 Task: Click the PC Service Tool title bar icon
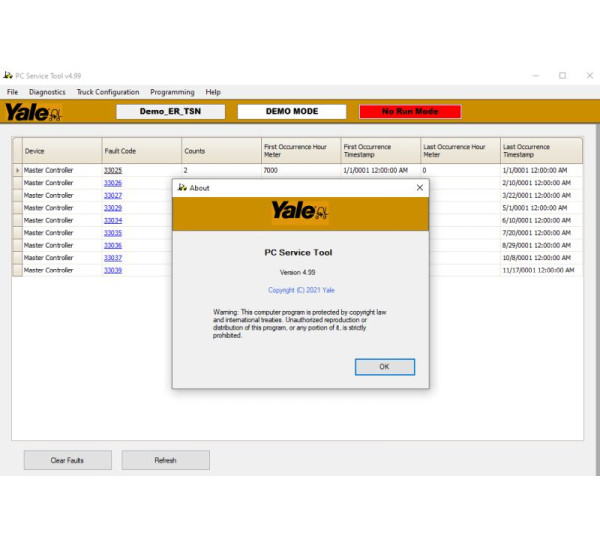8,75
